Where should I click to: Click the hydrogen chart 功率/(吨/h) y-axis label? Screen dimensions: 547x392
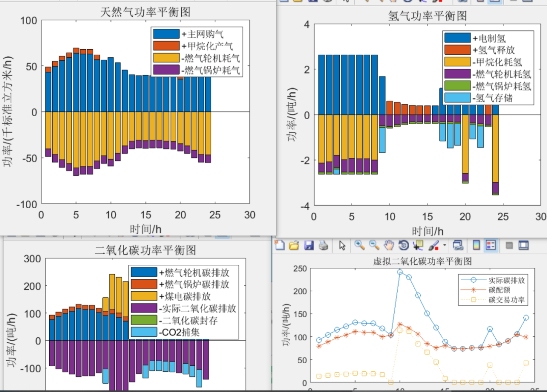(x=292, y=115)
